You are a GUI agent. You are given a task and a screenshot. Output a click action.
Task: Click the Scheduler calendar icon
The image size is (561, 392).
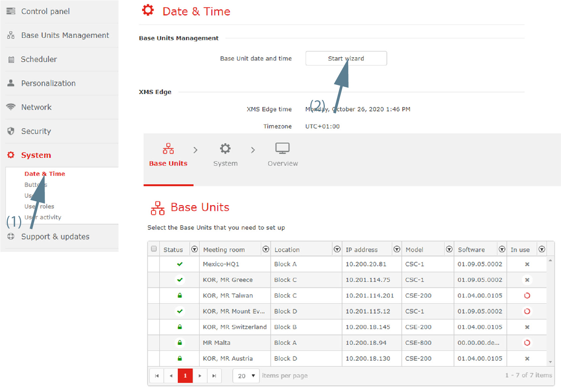[x=11, y=59]
